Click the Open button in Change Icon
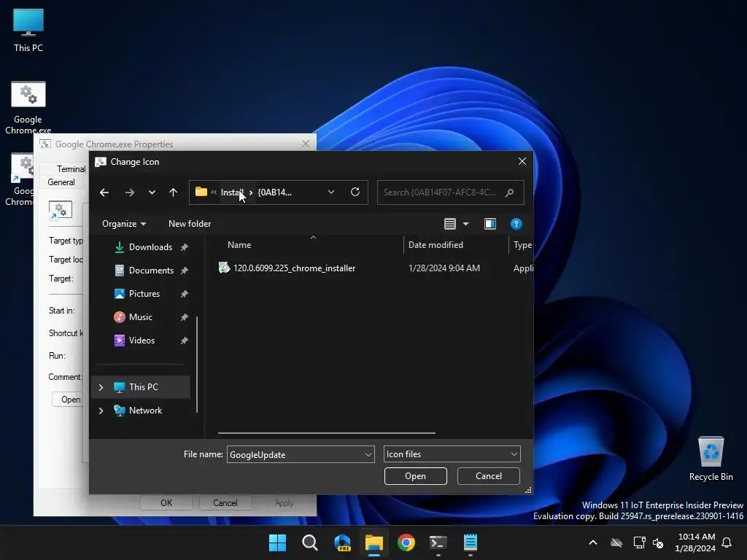Viewport: 747px width, 560px height. click(415, 476)
